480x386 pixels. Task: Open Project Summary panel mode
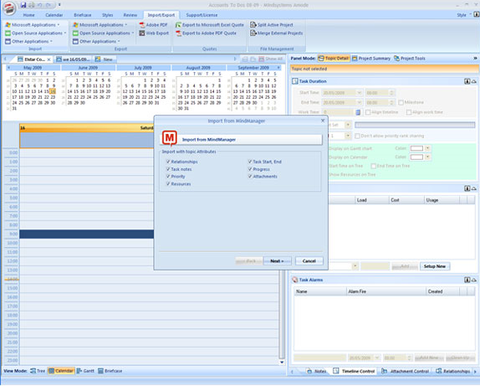point(371,58)
